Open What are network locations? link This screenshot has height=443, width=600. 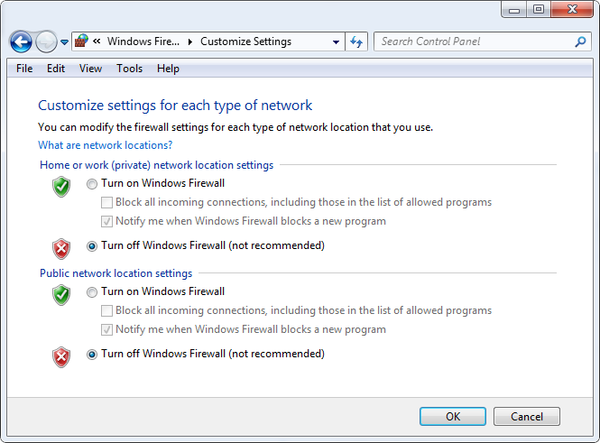(105, 145)
